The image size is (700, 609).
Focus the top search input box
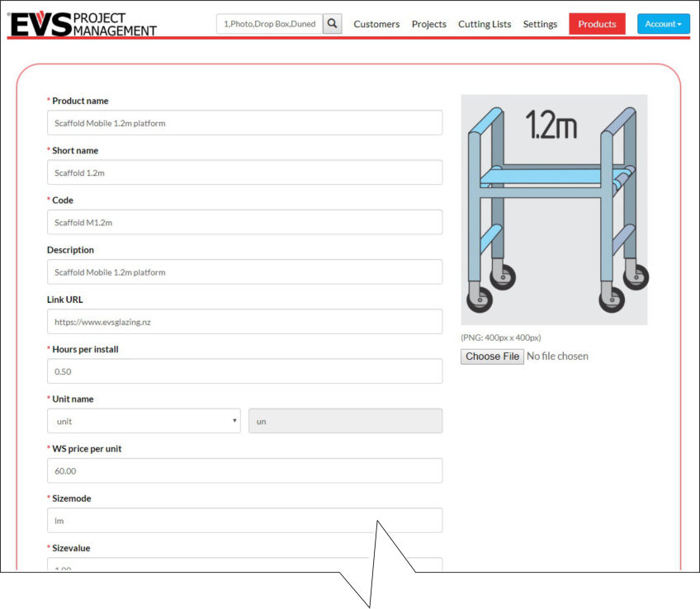tap(269, 24)
